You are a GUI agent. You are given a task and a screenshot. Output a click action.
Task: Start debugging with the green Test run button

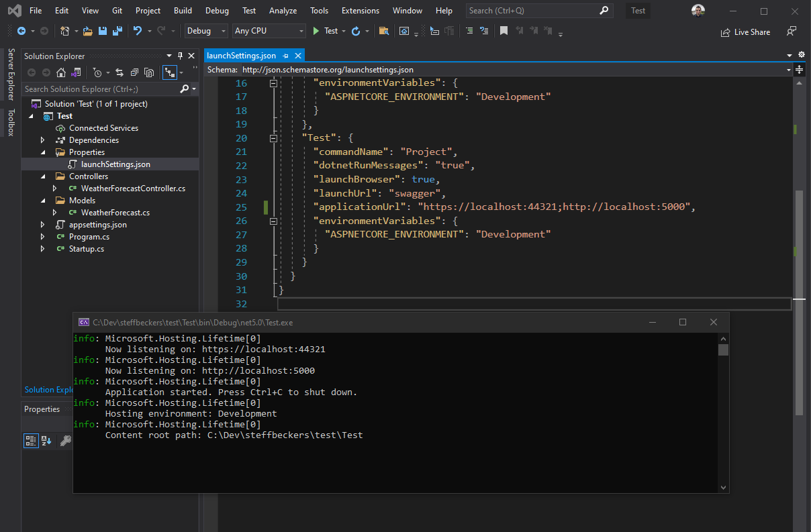click(325, 31)
